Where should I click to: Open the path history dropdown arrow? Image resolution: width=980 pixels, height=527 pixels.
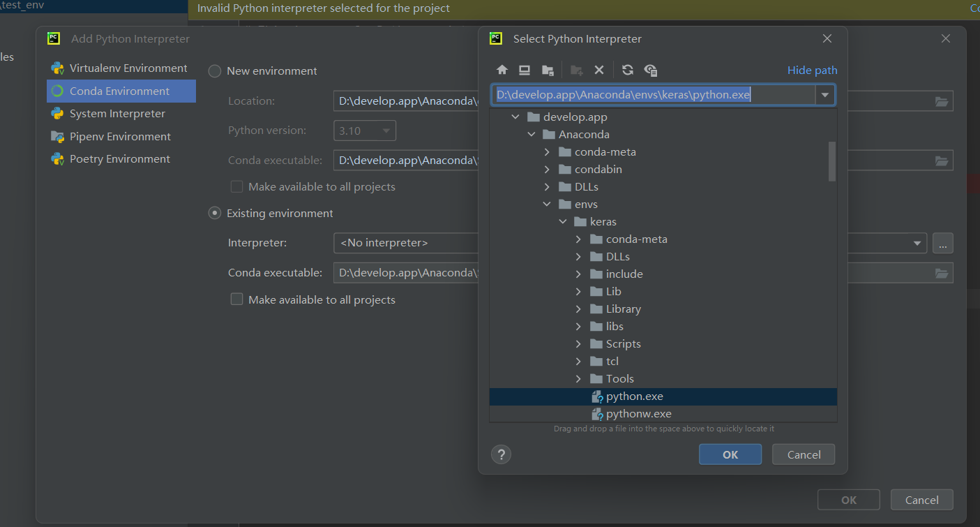825,95
